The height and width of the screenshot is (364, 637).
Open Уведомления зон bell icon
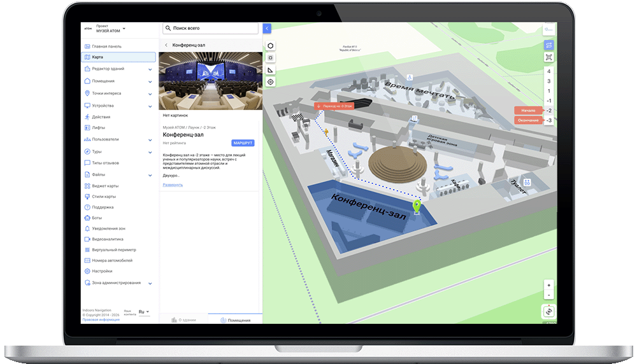(87, 228)
